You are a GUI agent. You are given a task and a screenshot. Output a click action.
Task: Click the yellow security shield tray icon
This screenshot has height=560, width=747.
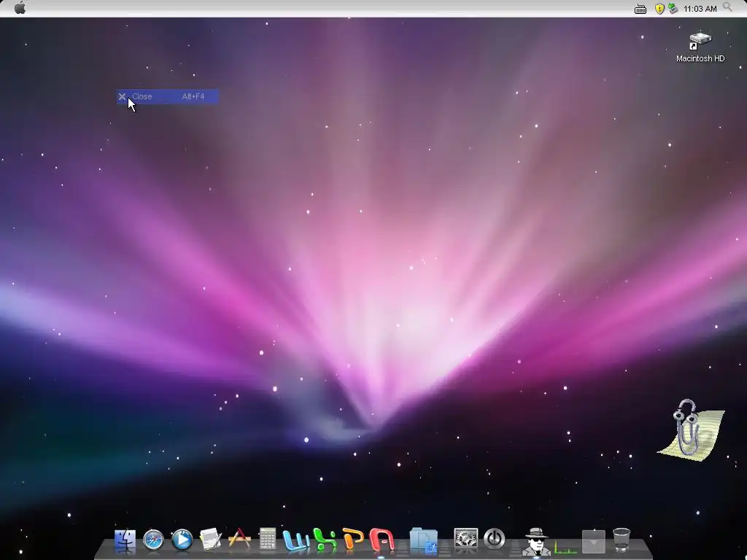659,9
